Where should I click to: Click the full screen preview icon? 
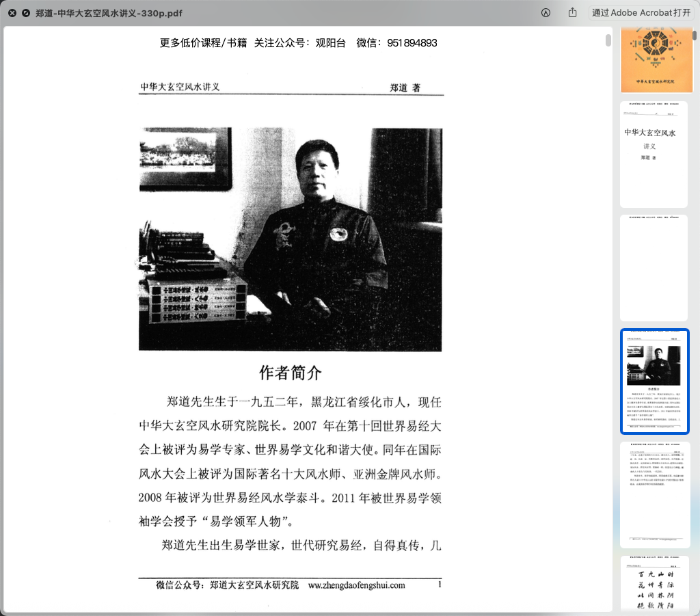tap(26, 13)
